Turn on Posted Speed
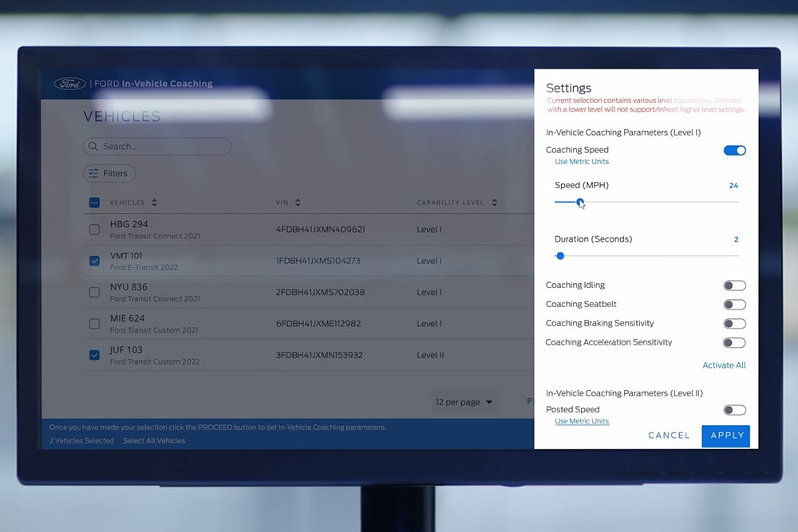This screenshot has width=798, height=532. (x=734, y=409)
